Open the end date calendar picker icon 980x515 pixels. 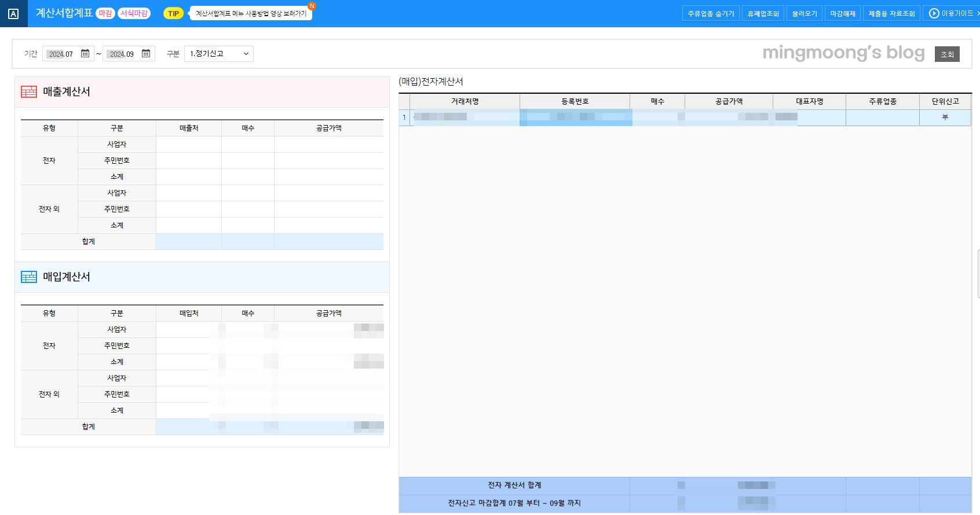[146, 53]
